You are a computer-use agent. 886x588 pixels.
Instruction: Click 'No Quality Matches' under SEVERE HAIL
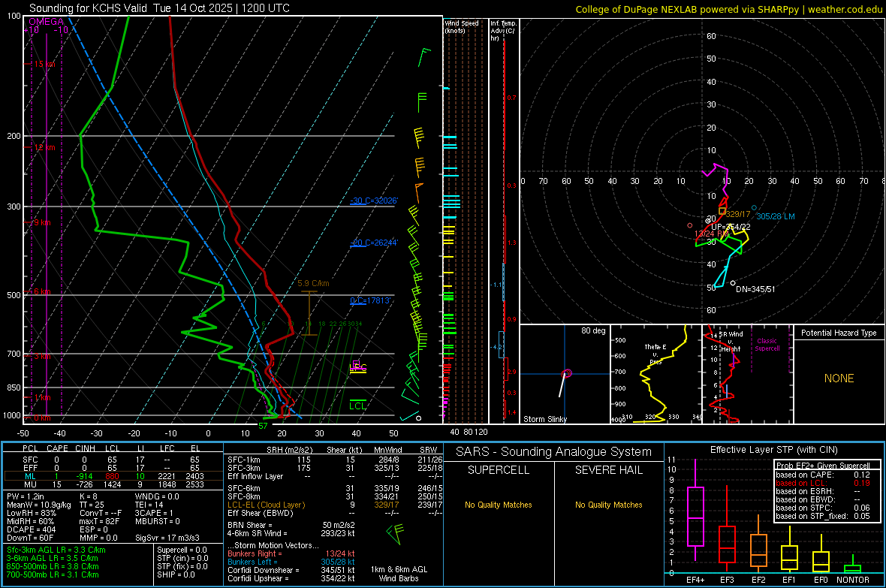tap(608, 505)
